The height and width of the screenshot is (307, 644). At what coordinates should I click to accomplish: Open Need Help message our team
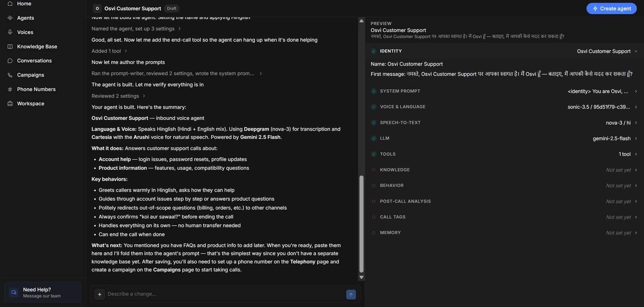point(43,293)
